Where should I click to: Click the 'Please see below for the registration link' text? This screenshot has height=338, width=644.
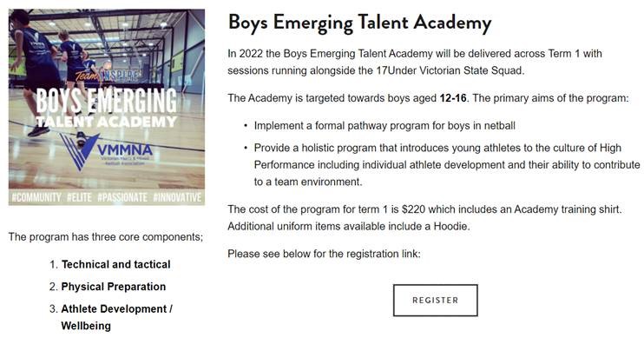pos(324,254)
